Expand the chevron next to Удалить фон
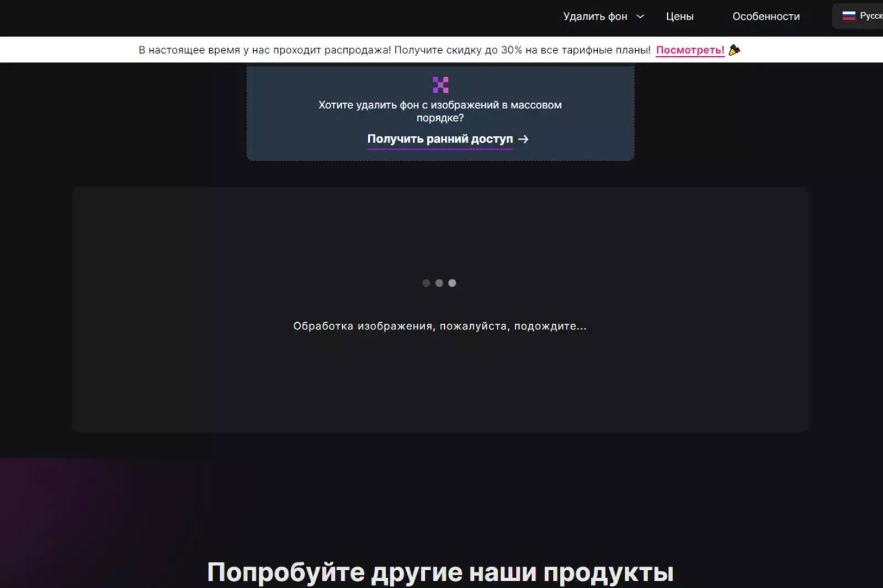883x588 pixels. (640, 17)
